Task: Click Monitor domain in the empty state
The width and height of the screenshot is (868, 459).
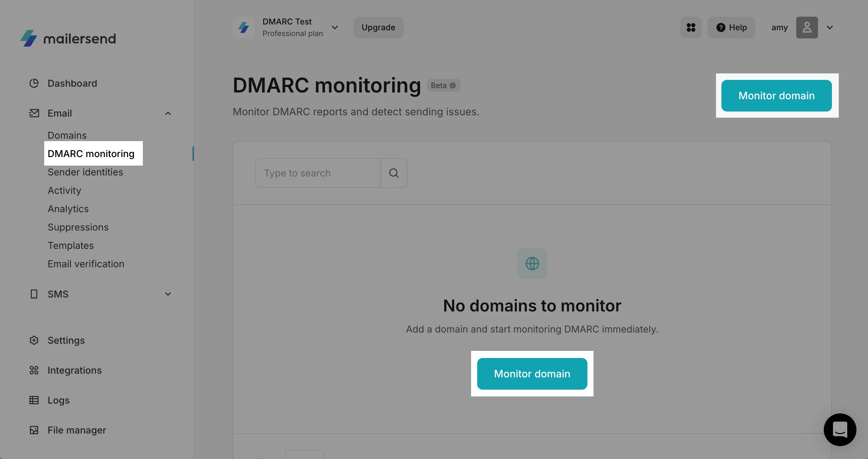Action: (x=532, y=374)
